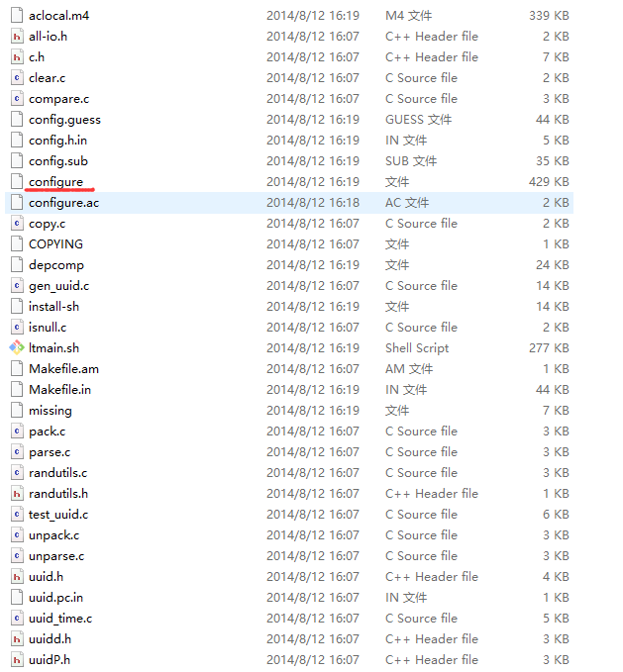Select the gen_uuid.c source icon
The width and height of the screenshot is (623, 672).
coord(17,286)
